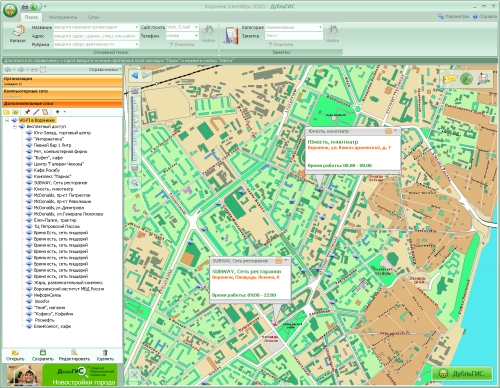Image resolution: width=500 pixels, height=388 pixels.
Task: Open the notes notebook icon in Заметки
Action: 231,34
